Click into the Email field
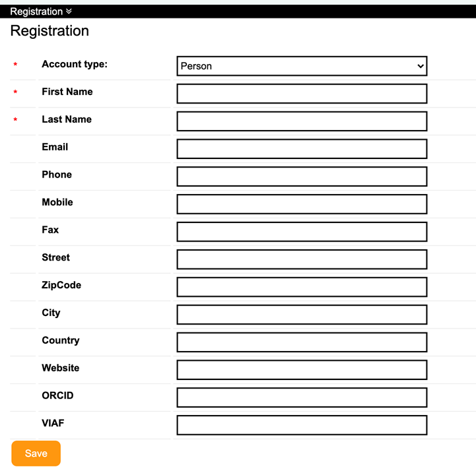The width and height of the screenshot is (476, 475). pyautogui.click(x=302, y=149)
